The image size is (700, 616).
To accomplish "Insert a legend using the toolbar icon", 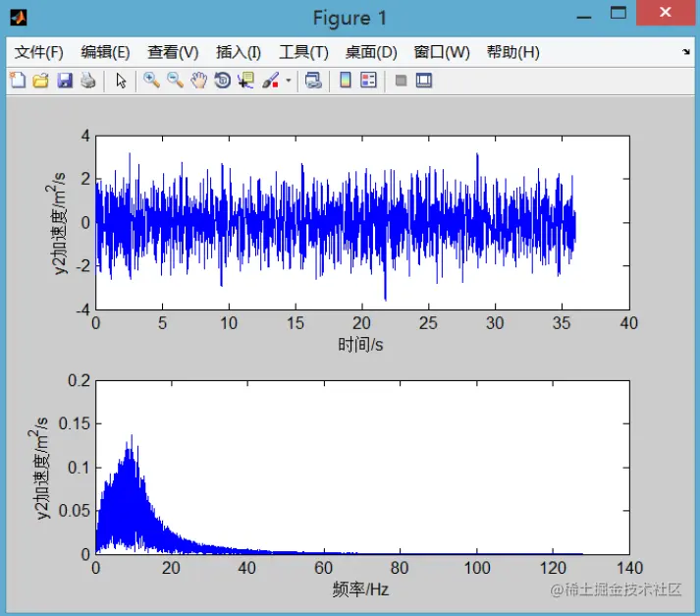I will click(368, 81).
